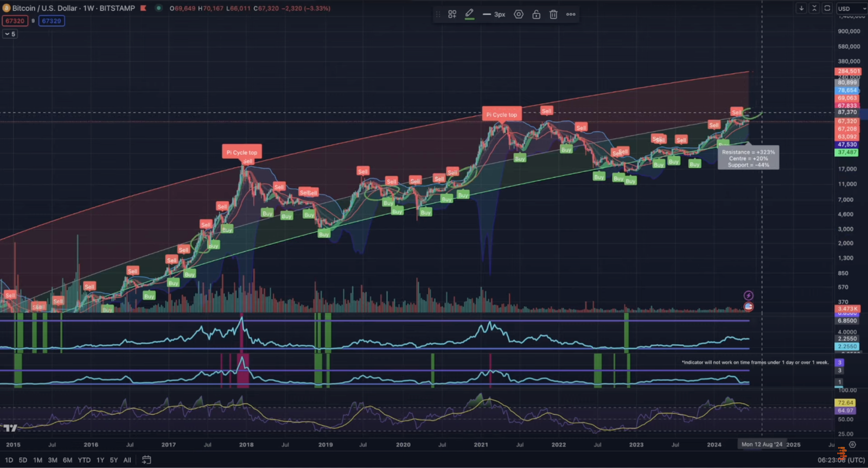Click the green 37,487 price label
Viewport: 868px width, 468px height.
click(847, 153)
